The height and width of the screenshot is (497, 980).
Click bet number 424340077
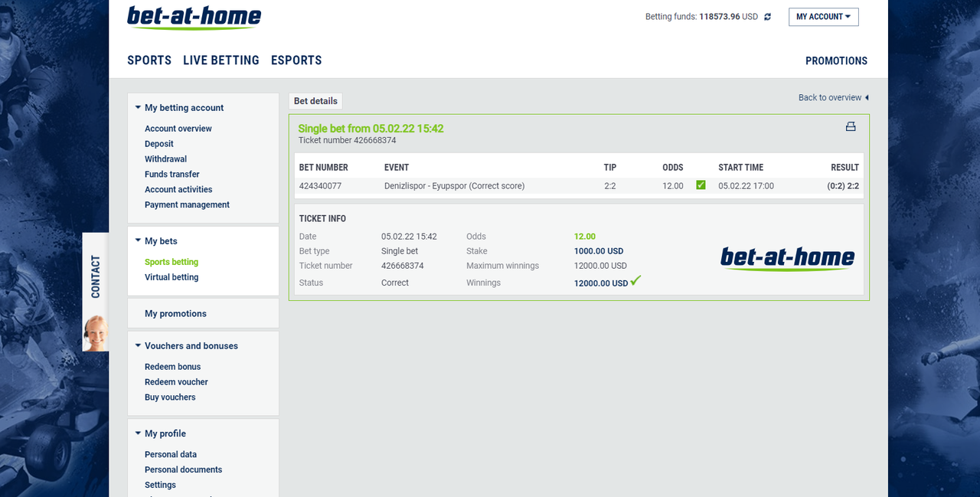tap(320, 186)
